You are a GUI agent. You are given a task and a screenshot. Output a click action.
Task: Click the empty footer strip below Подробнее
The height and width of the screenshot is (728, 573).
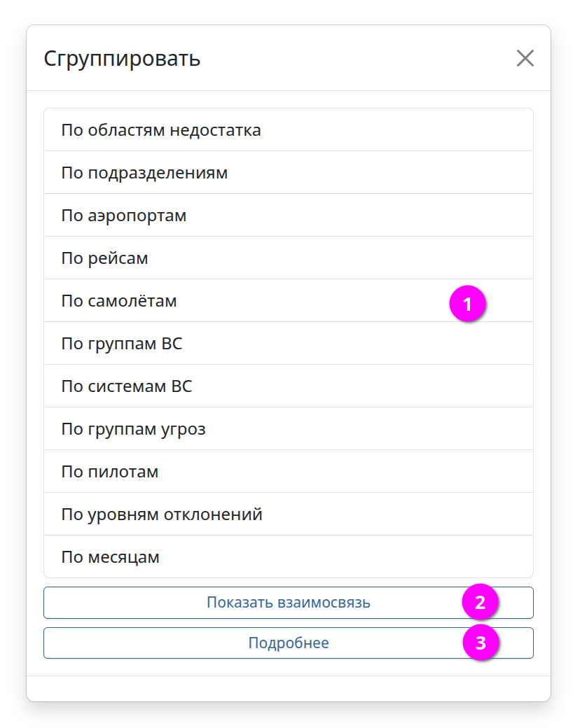(x=288, y=689)
